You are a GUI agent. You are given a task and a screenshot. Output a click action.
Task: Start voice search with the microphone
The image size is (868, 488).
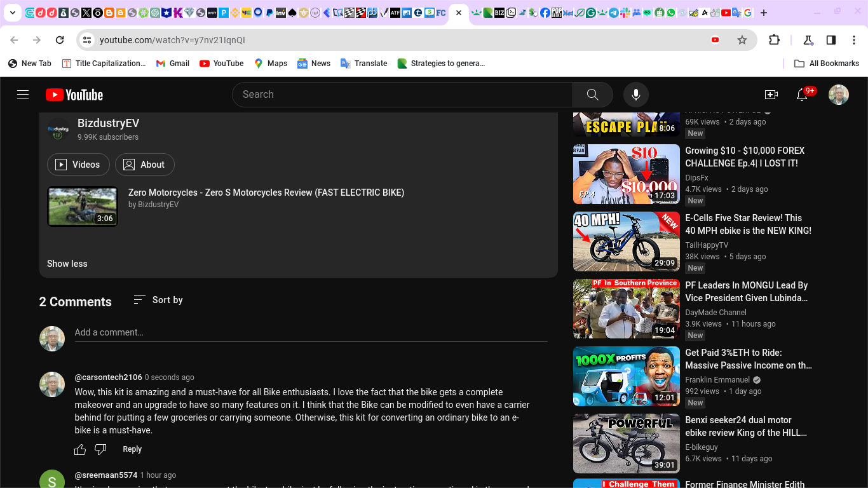(x=635, y=95)
